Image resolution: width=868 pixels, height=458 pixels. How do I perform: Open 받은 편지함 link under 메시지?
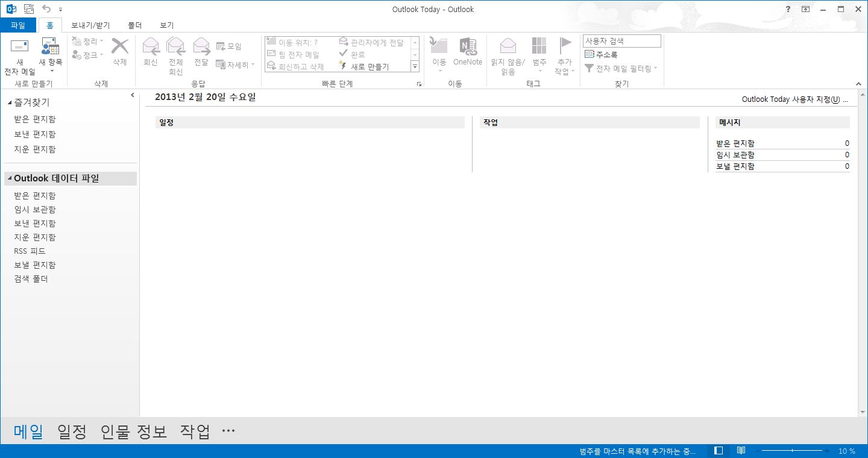[x=735, y=143]
